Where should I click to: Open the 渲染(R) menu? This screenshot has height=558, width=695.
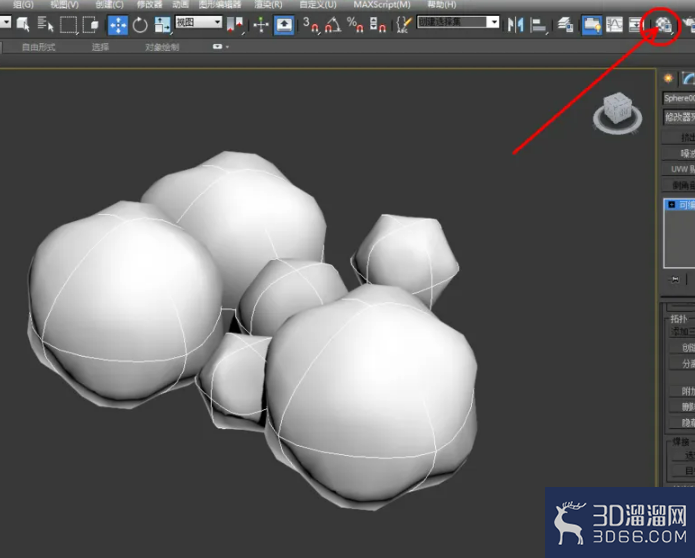268,5
